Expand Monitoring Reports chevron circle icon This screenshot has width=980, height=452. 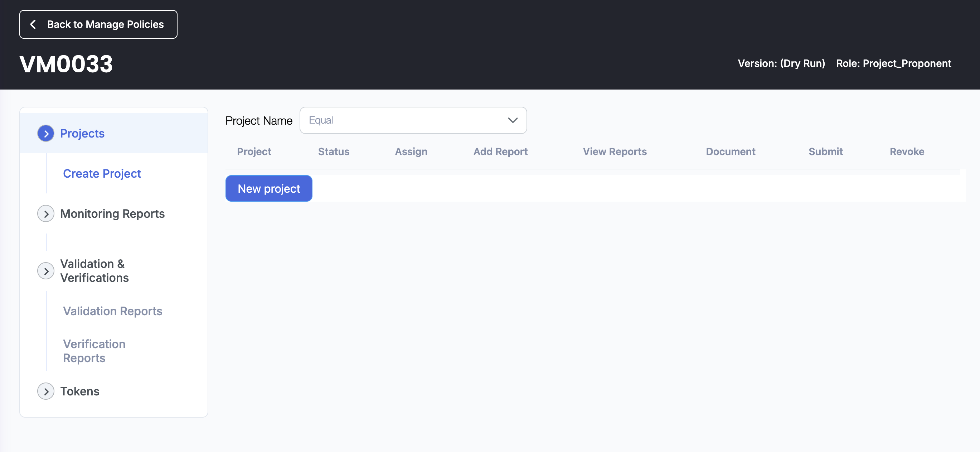pyautogui.click(x=46, y=213)
